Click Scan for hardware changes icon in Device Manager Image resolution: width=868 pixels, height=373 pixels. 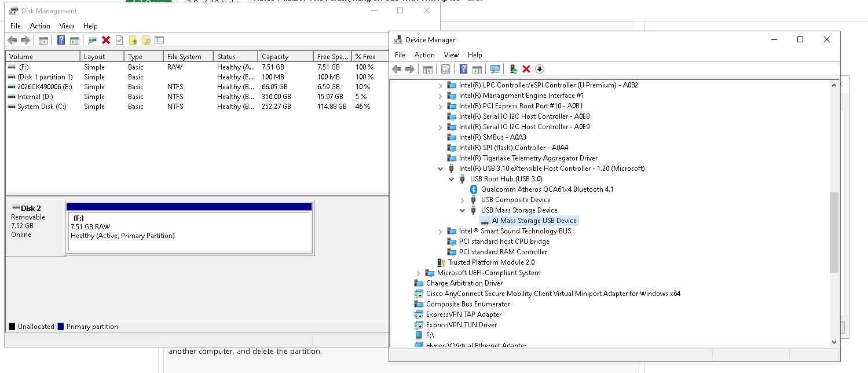[x=494, y=69]
